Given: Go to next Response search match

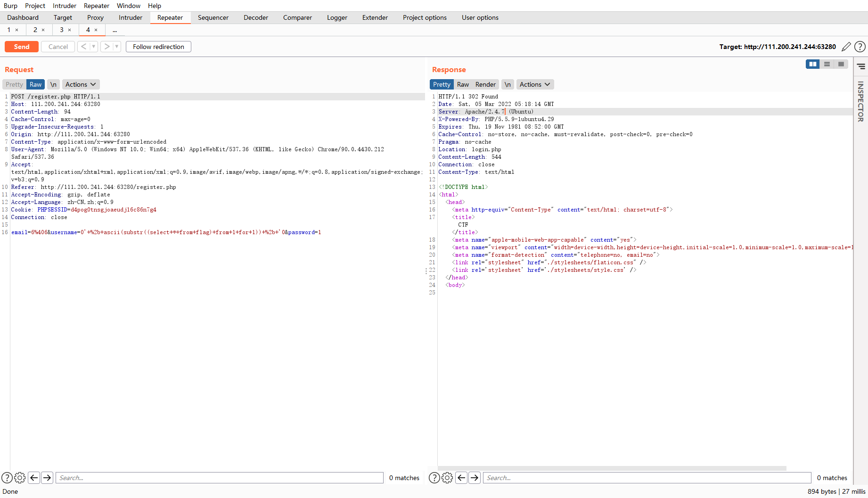Looking at the screenshot, I should [x=475, y=478].
